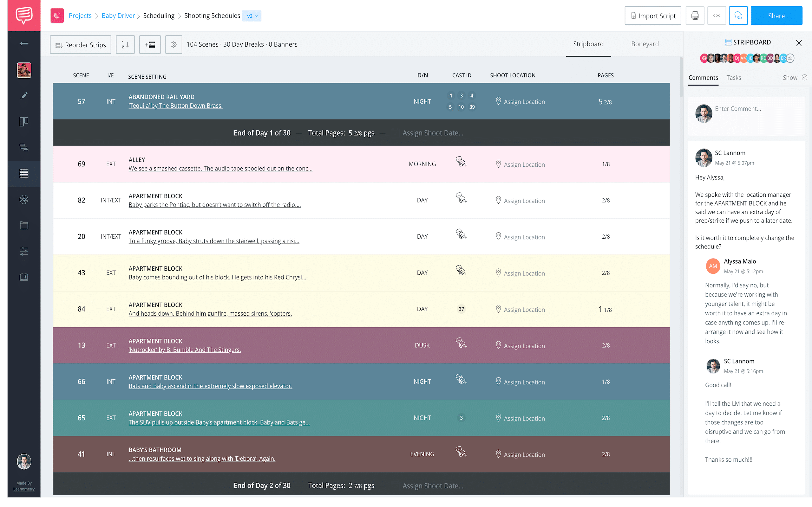The height and width of the screenshot is (507, 812).
Task: Switch to the Boneyard tab
Action: click(645, 44)
